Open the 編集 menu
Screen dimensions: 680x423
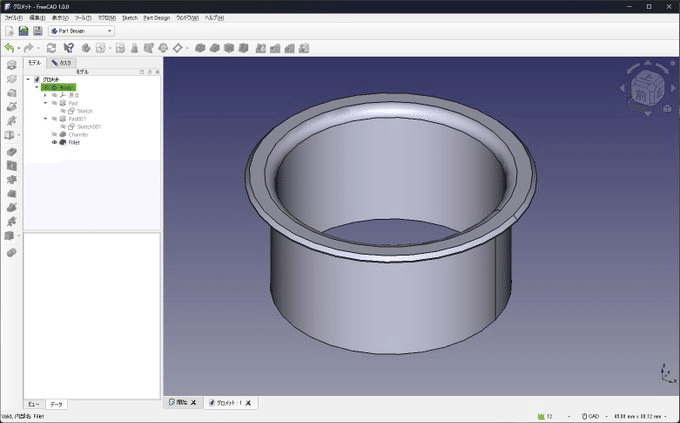(37, 18)
